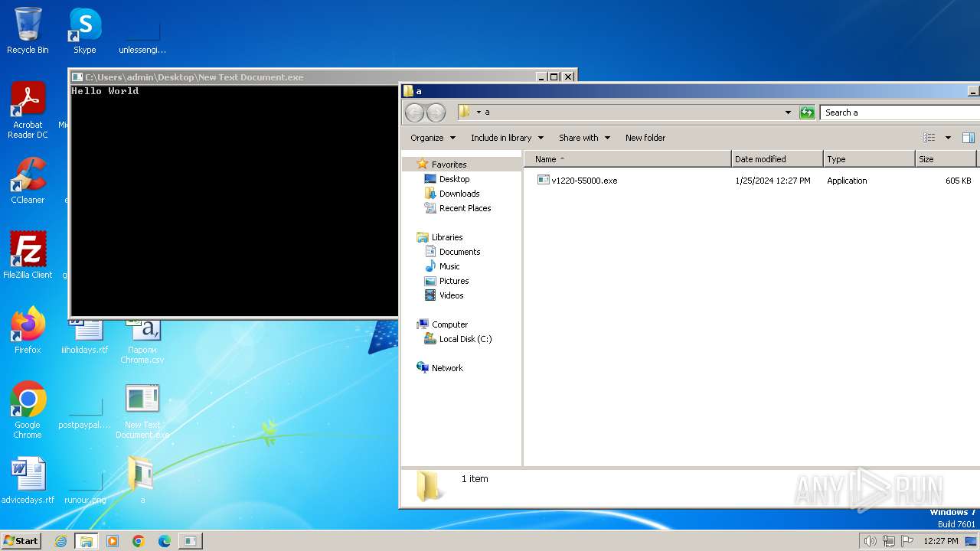Sort files by the Type column
The width and height of the screenshot is (980, 551).
870,159
